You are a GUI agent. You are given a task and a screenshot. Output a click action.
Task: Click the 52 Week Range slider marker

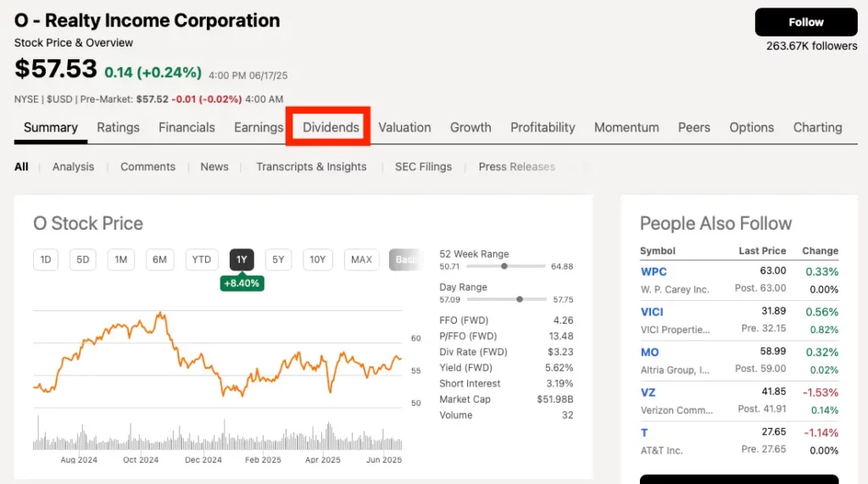coord(504,266)
